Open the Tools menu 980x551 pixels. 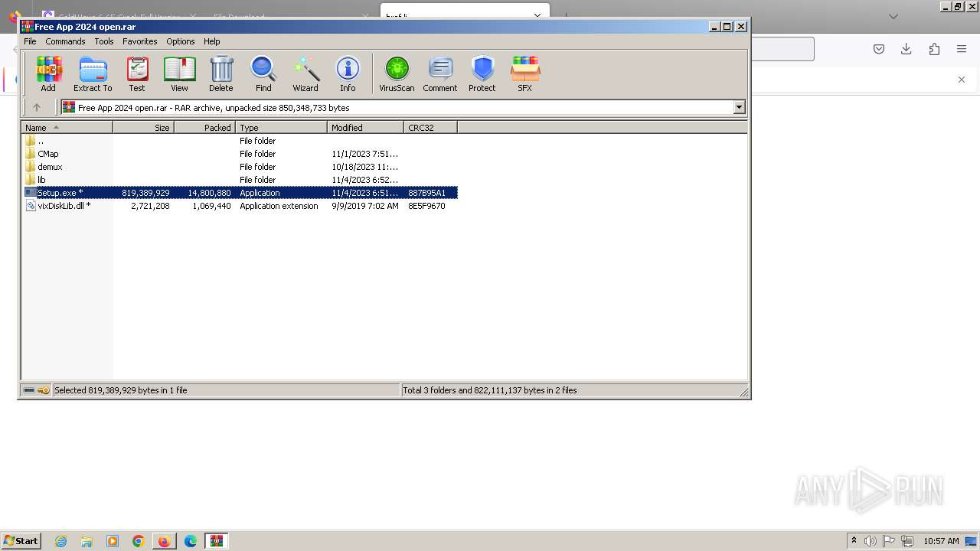(x=104, y=41)
